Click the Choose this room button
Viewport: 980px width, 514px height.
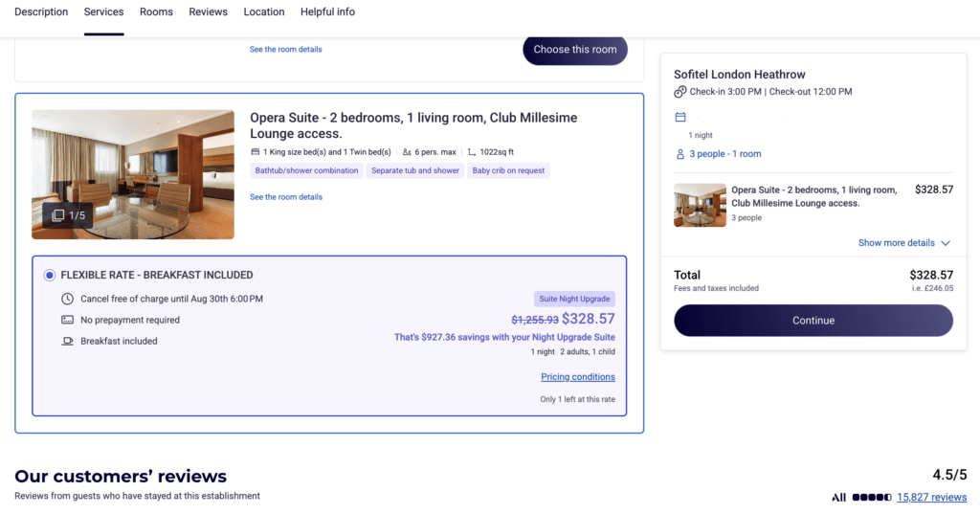(575, 50)
